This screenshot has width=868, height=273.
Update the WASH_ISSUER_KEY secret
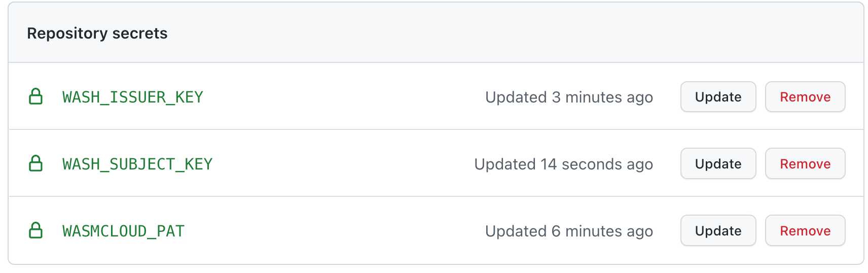point(718,97)
